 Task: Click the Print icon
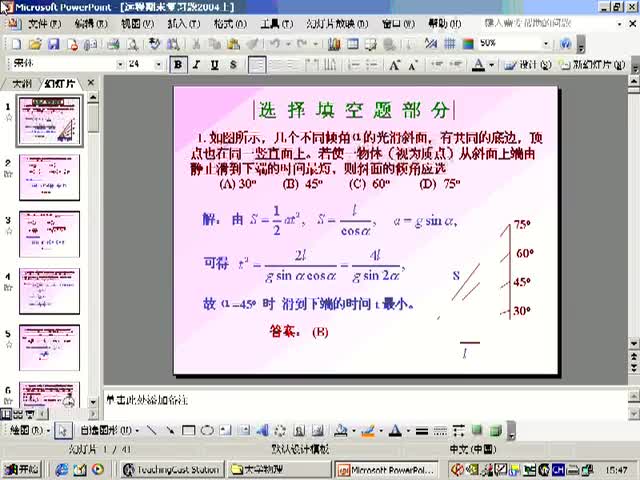click(113, 44)
